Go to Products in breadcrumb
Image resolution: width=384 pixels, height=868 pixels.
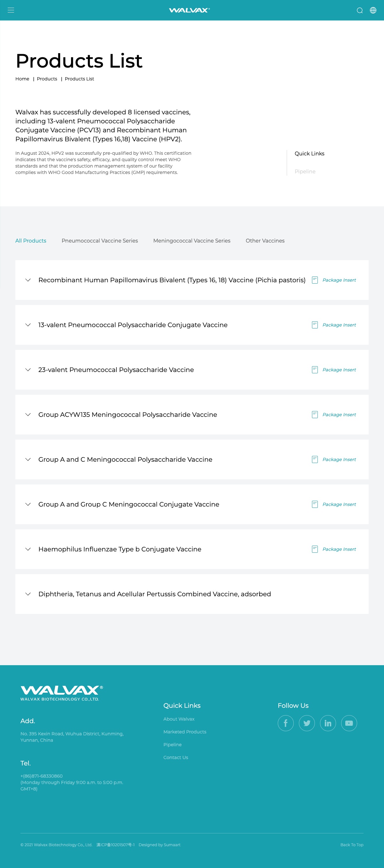(47, 79)
